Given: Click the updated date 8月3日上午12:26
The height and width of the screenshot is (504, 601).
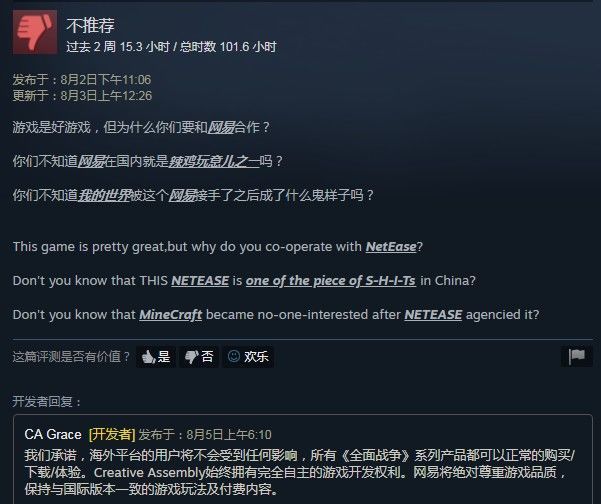Looking at the screenshot, I should point(106,95).
